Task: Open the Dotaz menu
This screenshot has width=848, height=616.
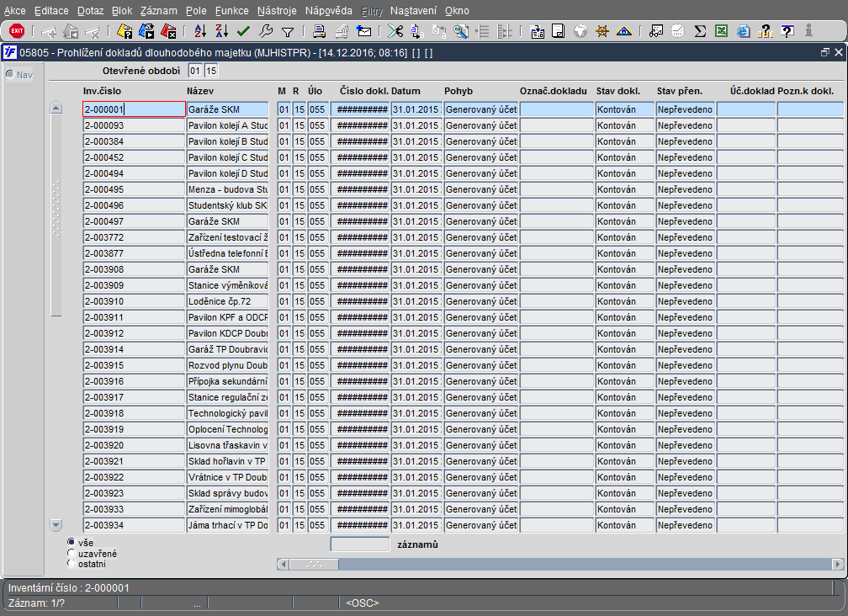Action: click(90, 11)
